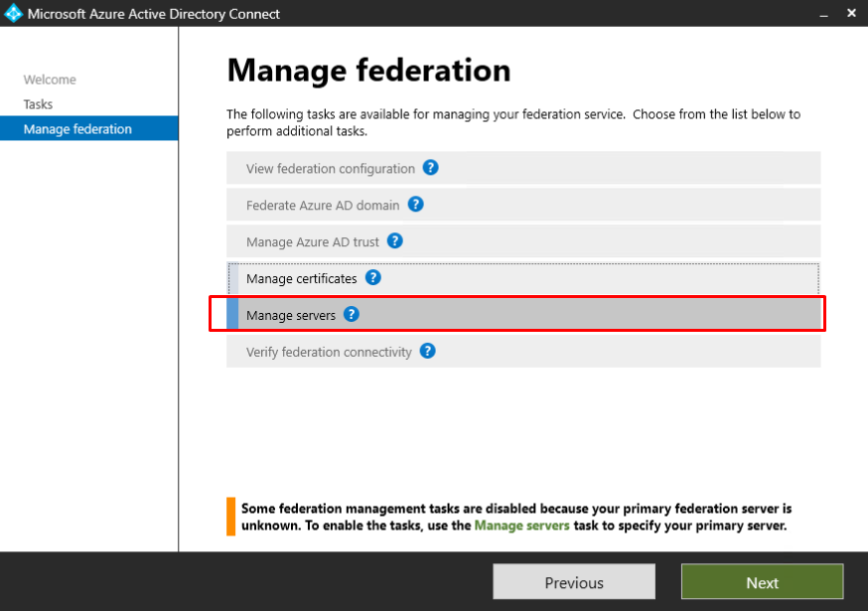Show help for Manage certificates
This screenshot has height=611, width=868.
pos(372,278)
